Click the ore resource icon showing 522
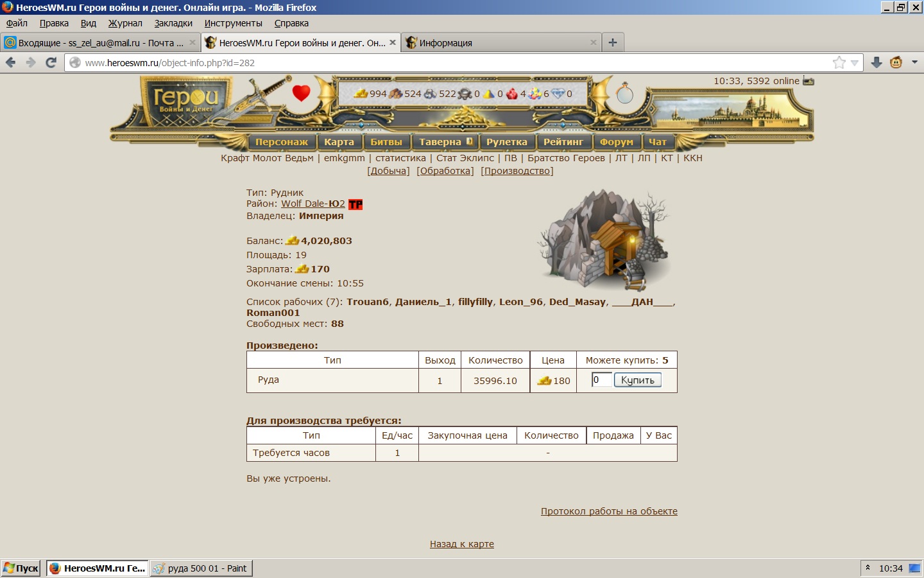924x578 pixels. pos(431,94)
